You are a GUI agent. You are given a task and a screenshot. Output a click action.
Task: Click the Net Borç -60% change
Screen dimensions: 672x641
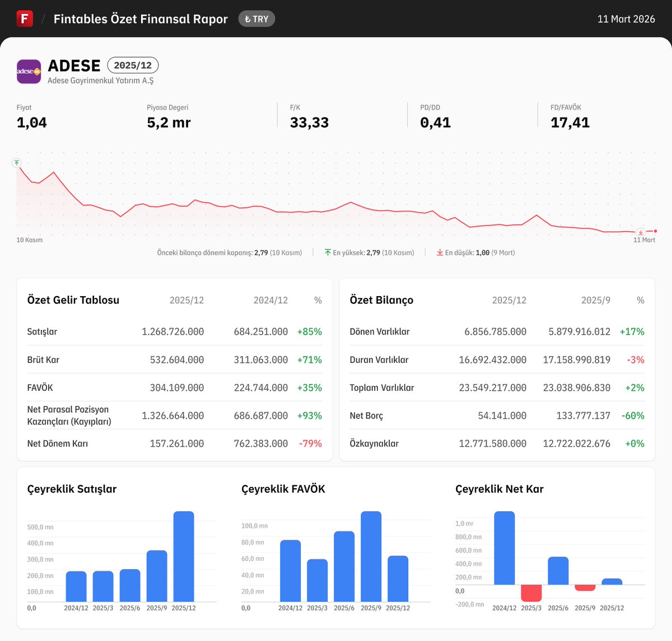coord(633,415)
